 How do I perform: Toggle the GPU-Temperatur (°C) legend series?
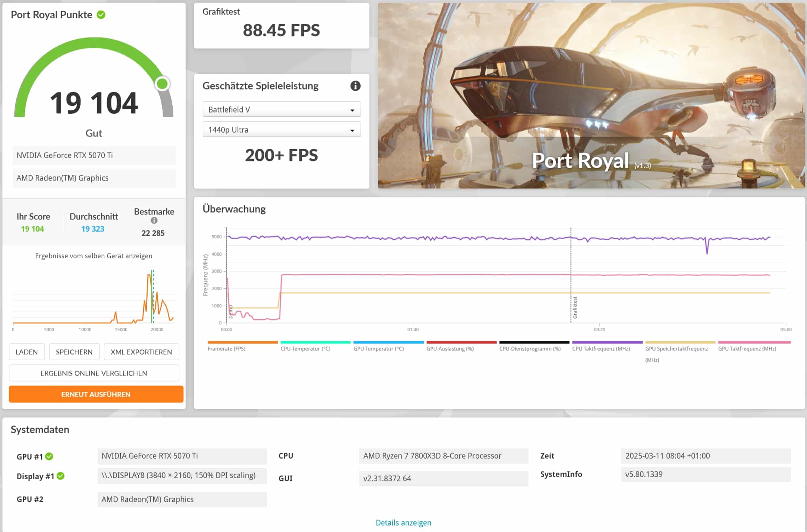point(378,349)
